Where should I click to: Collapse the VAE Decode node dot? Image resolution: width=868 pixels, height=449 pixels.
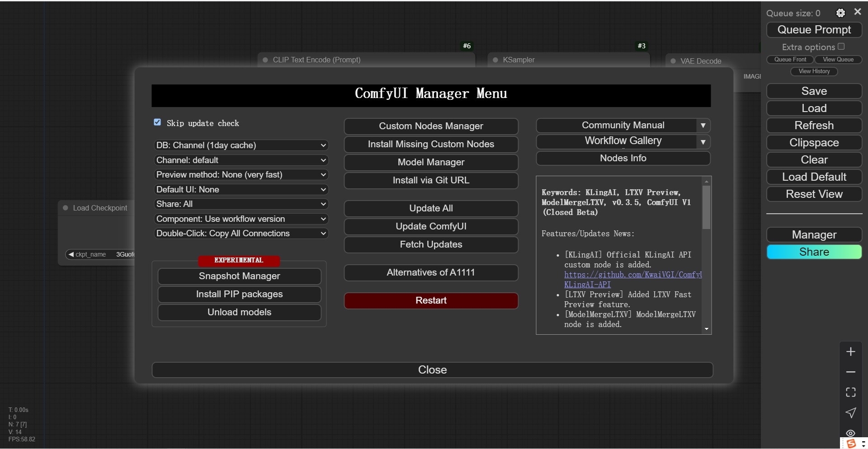673,61
